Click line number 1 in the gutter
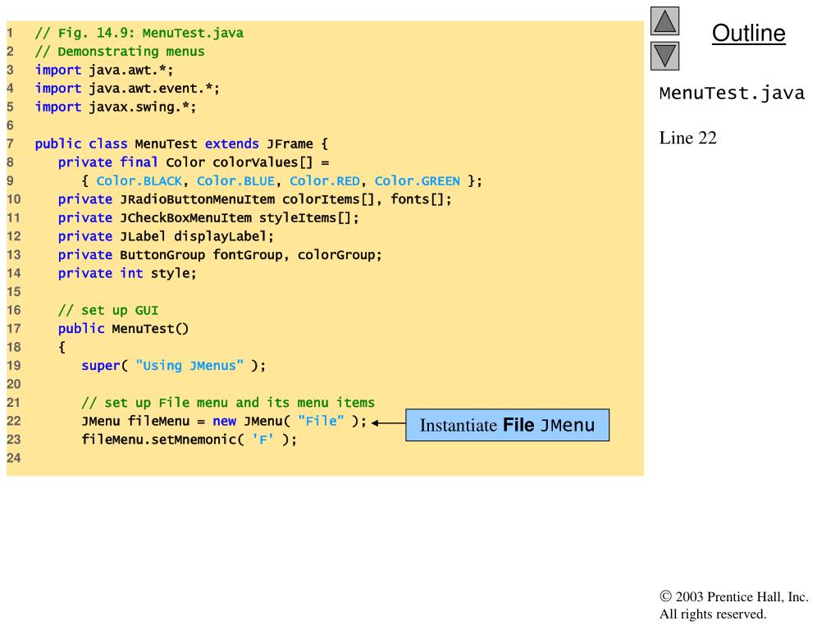The image size is (840, 630). (10, 33)
